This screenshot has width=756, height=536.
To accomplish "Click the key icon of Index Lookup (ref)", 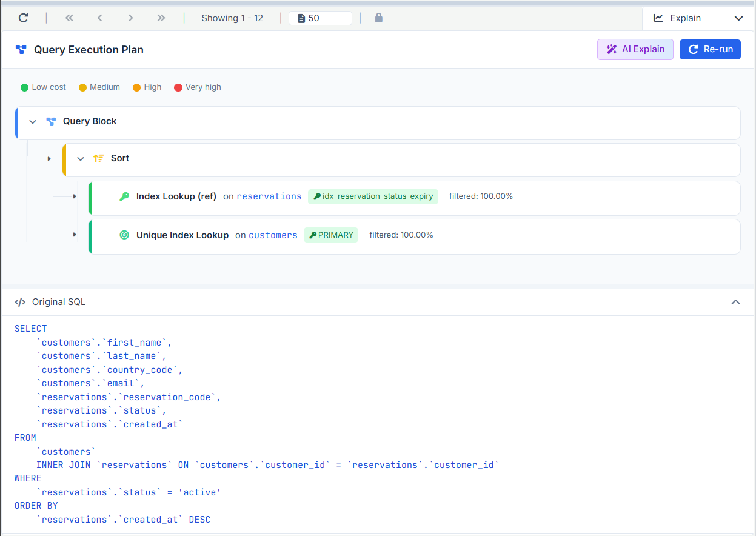I will (124, 196).
